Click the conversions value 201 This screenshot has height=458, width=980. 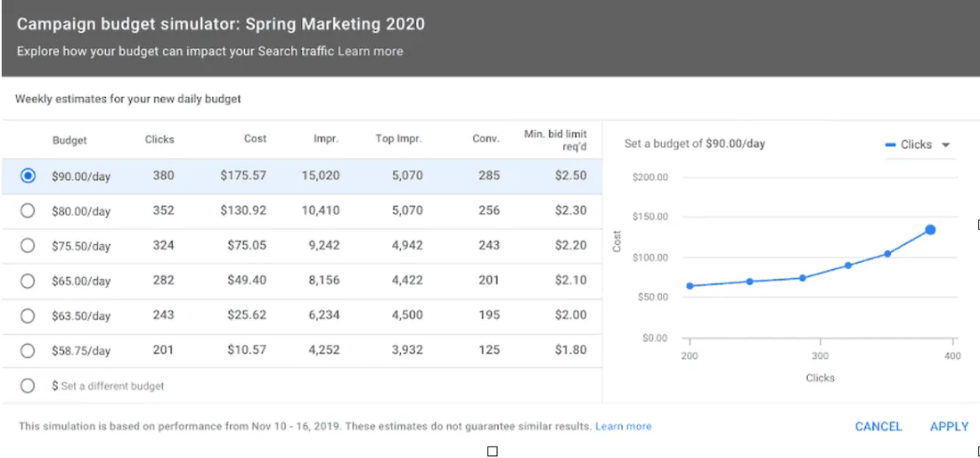tap(489, 281)
